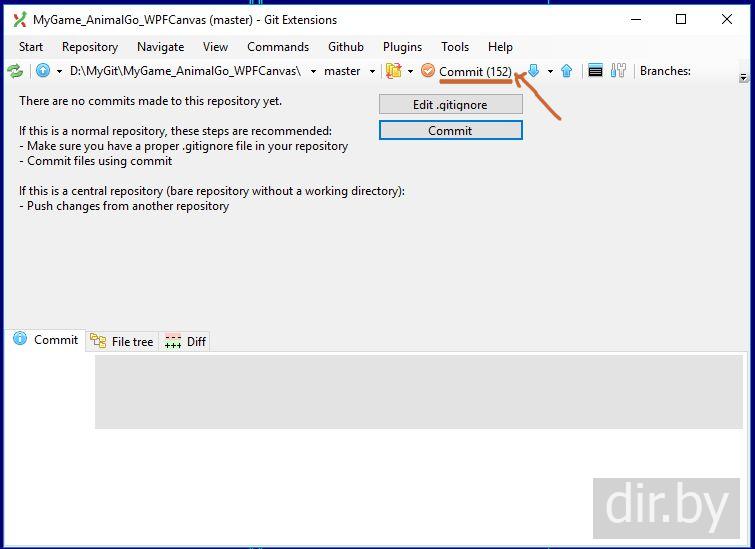The width and height of the screenshot is (755, 549).
Task: Open the Help menu
Action: [x=500, y=47]
